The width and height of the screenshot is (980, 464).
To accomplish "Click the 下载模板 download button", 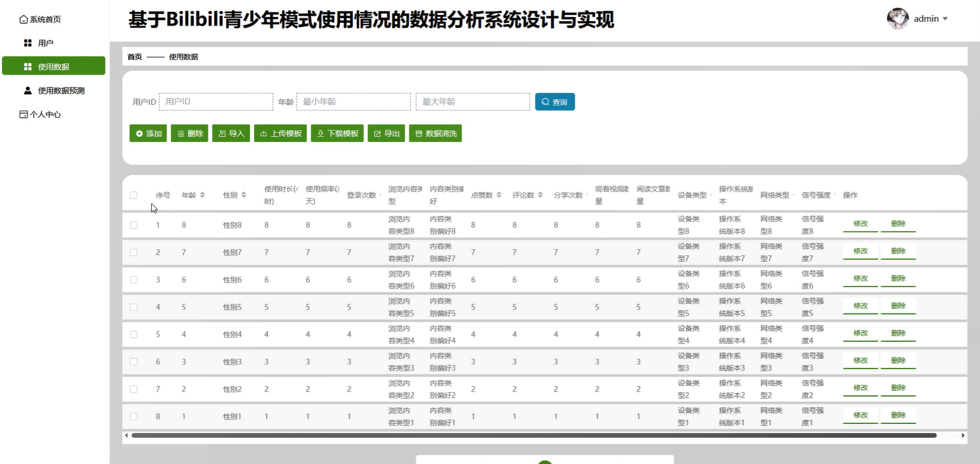I will [337, 134].
